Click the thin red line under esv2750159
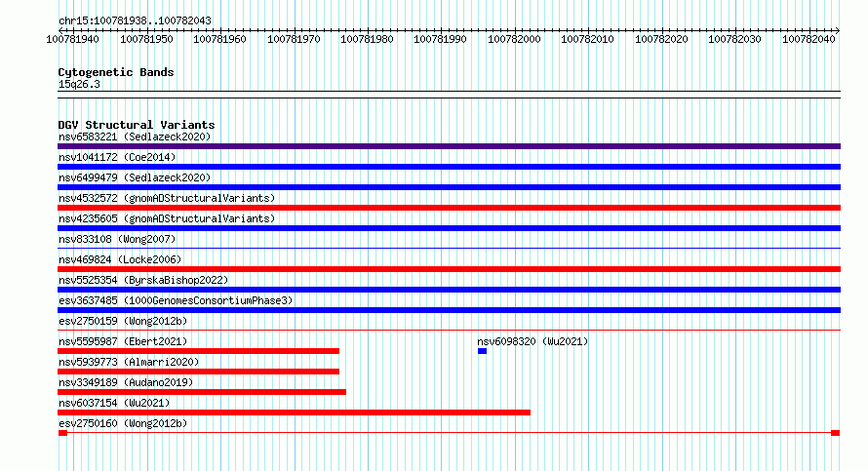Viewport: 868px width, 471px height. 449,330
